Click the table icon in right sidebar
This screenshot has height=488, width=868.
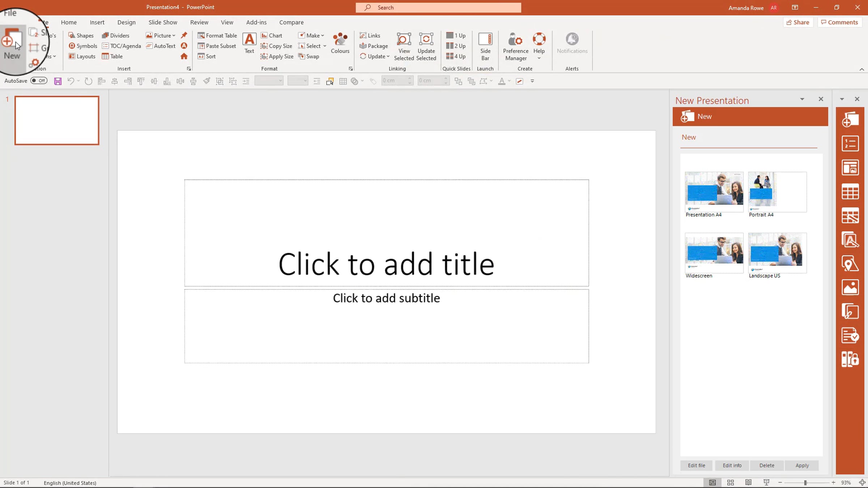pyautogui.click(x=850, y=192)
